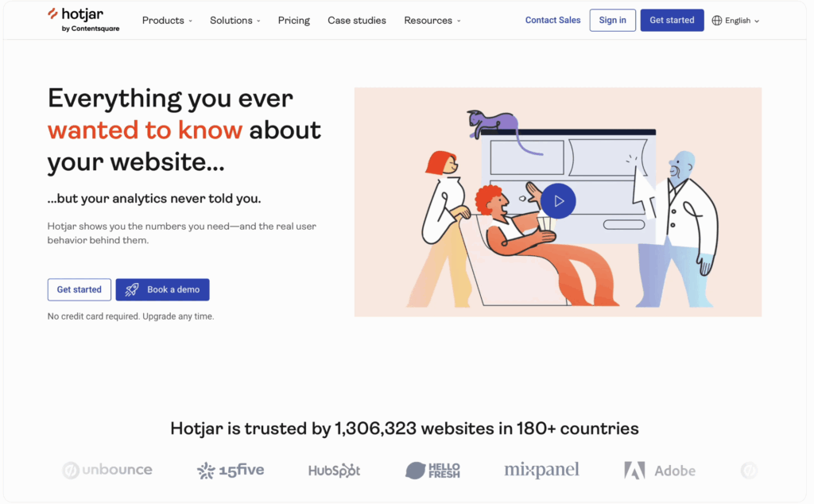The height and width of the screenshot is (504, 814).
Task: Click Get started below the hero headline
Action: [79, 289]
